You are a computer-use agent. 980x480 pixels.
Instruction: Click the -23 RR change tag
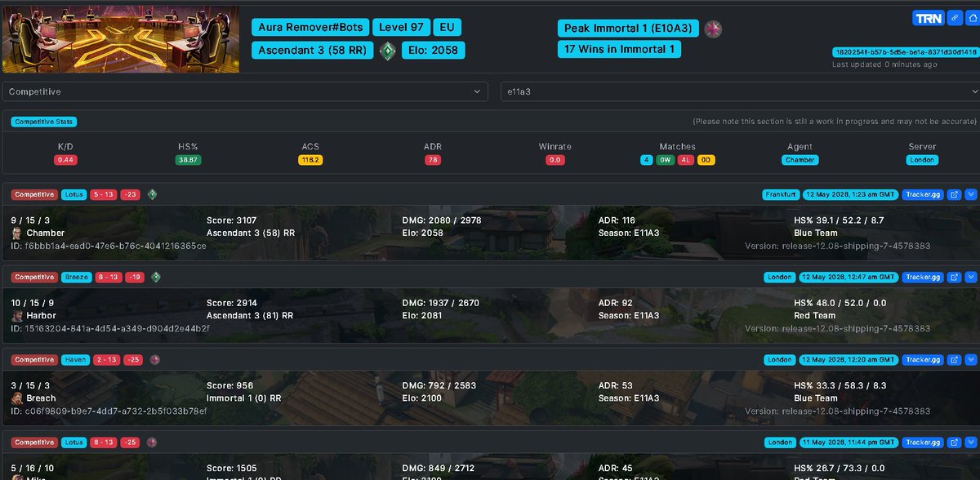click(x=131, y=194)
